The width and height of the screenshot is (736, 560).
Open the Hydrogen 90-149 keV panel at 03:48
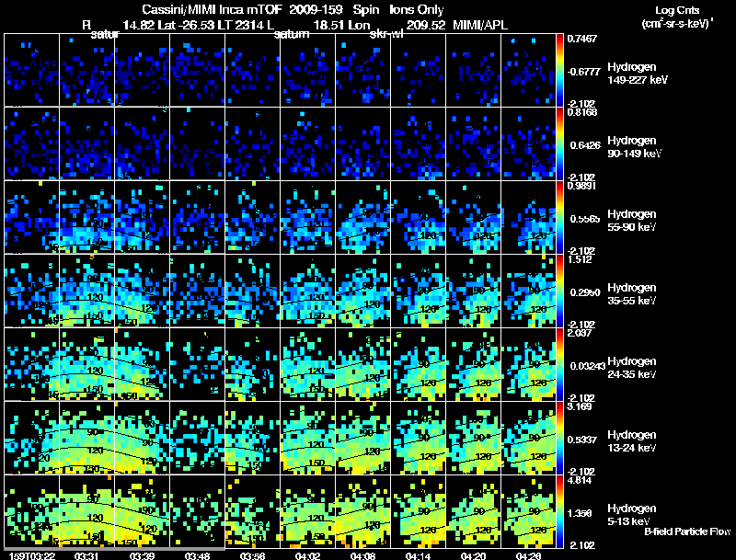(x=198, y=143)
